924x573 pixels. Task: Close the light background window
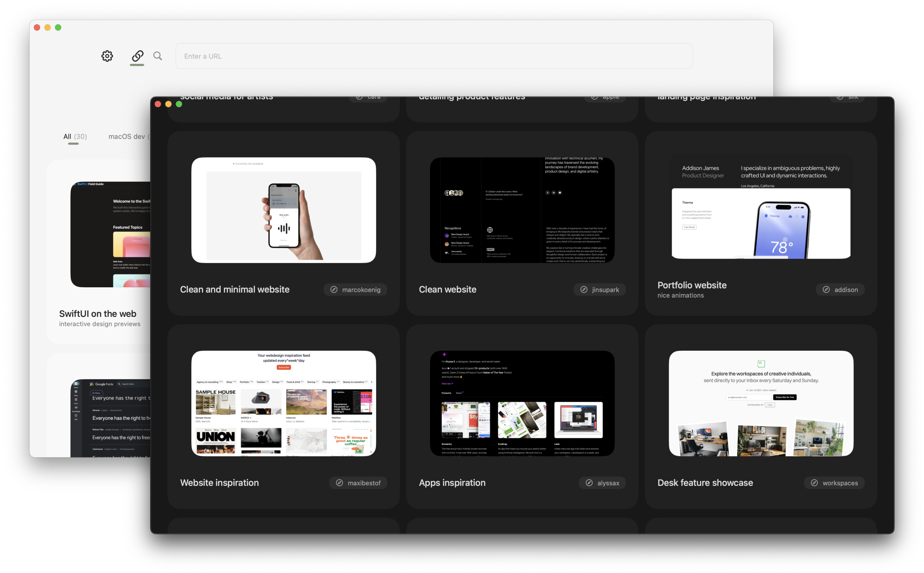pyautogui.click(x=37, y=27)
